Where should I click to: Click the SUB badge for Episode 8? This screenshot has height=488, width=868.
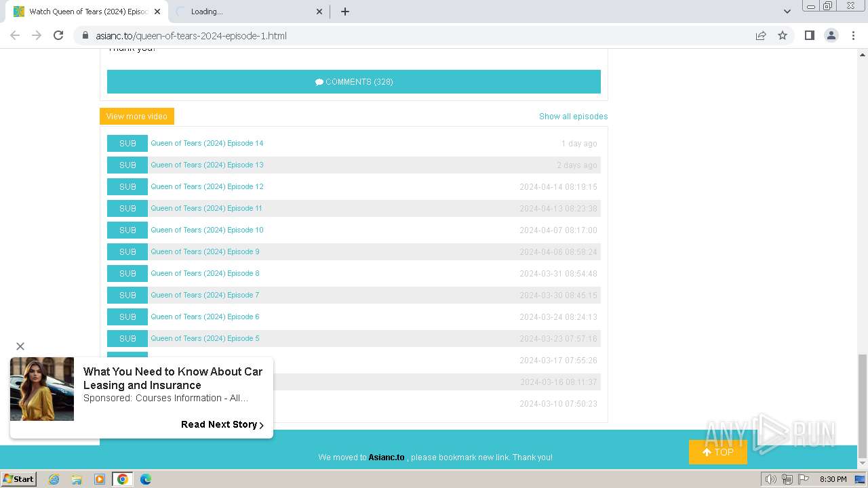pyautogui.click(x=127, y=273)
